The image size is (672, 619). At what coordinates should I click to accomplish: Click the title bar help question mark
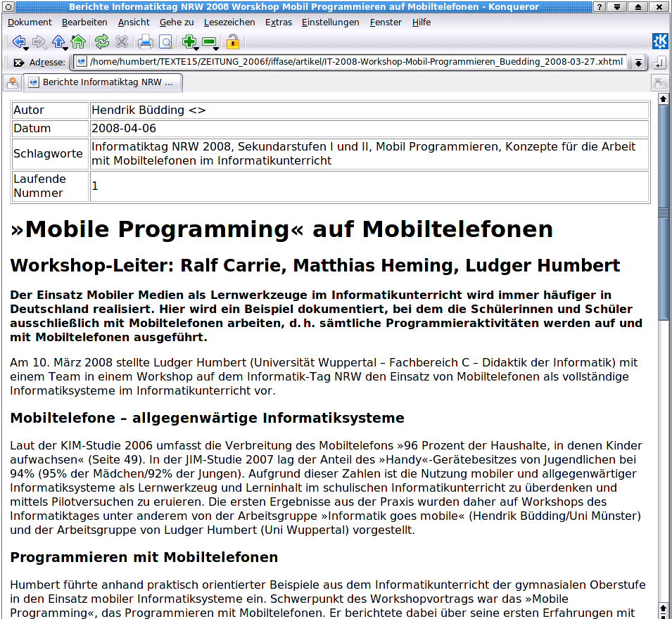pyautogui.click(x=600, y=6)
